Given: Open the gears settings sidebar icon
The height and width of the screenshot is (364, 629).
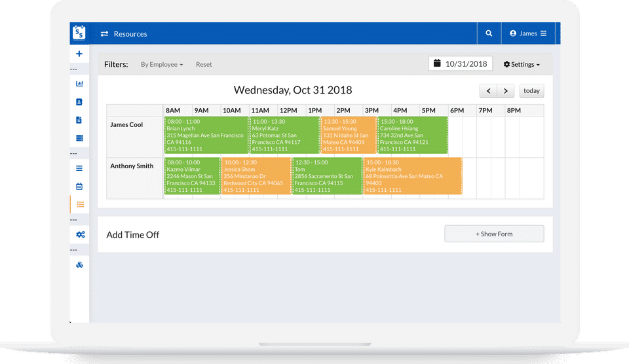Looking at the screenshot, I should coord(80,234).
